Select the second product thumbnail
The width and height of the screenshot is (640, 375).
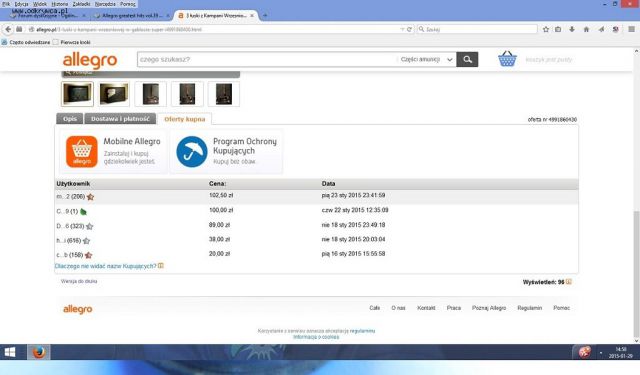114,94
